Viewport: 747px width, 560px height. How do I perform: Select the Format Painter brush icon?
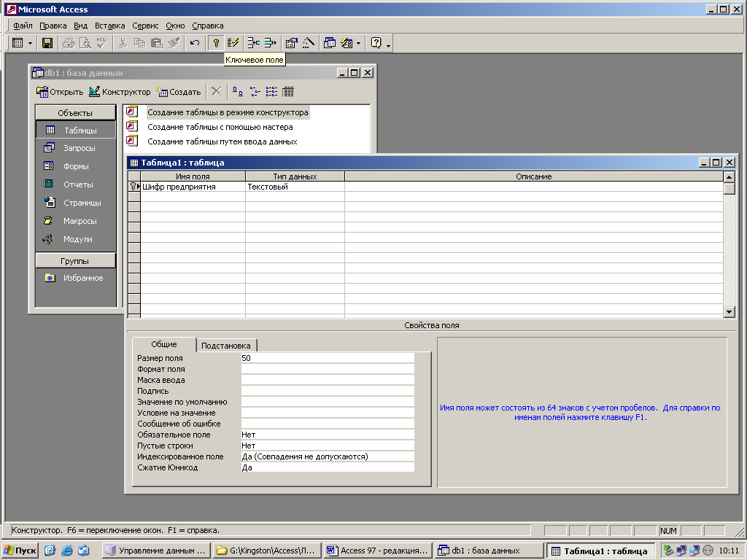174,43
